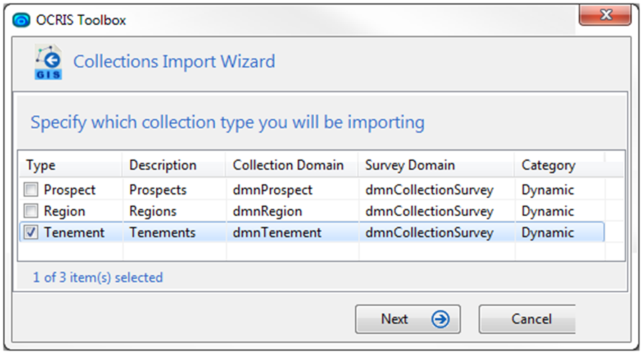The height and width of the screenshot is (354, 644).
Task: Sort by the Description column header
Action: click(x=173, y=165)
